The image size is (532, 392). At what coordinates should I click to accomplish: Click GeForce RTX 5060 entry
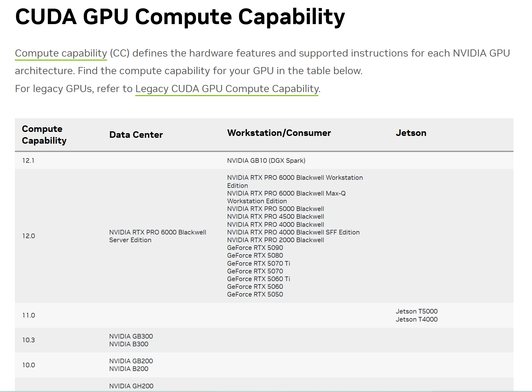[x=255, y=287]
